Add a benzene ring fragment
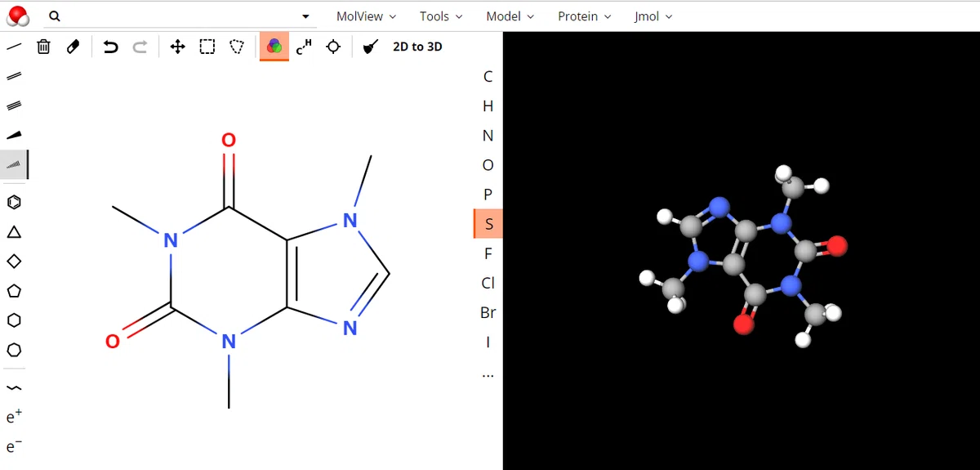 pyautogui.click(x=14, y=202)
